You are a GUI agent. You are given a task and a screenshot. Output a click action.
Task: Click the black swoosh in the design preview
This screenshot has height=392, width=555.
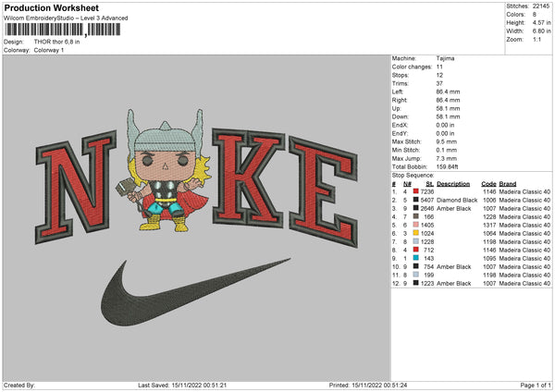coord(194,292)
